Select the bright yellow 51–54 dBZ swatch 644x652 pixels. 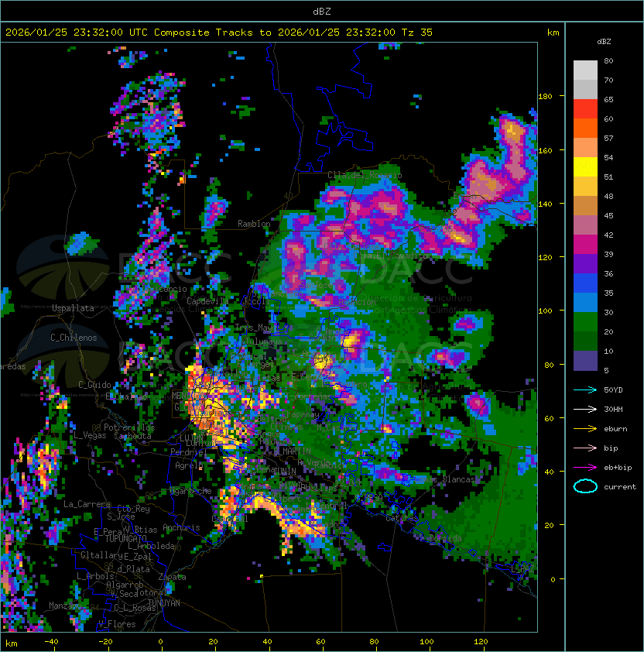tap(585, 166)
